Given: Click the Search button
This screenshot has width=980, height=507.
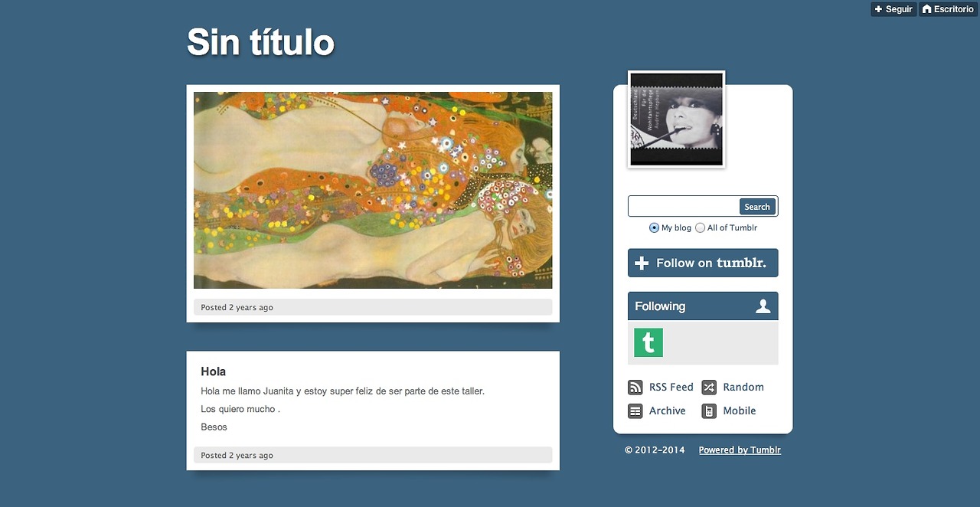Looking at the screenshot, I should (x=757, y=207).
